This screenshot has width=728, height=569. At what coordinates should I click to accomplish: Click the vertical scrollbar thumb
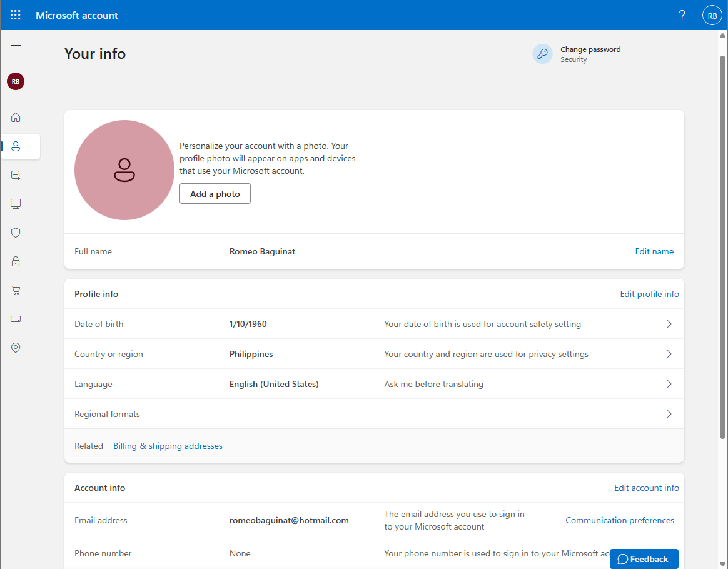coord(722,247)
